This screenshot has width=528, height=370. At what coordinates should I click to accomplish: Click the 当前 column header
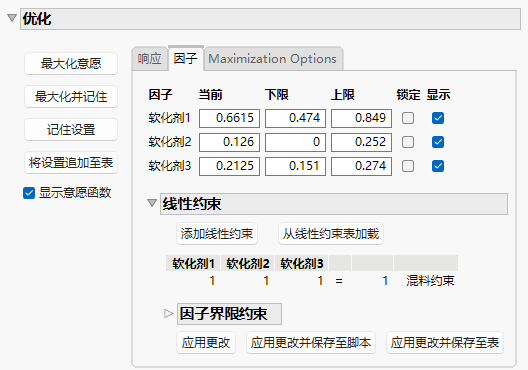point(210,95)
